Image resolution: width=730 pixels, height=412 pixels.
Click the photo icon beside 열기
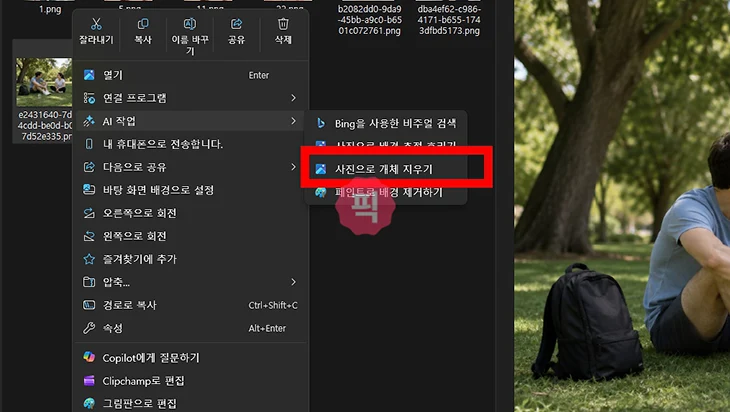click(89, 75)
